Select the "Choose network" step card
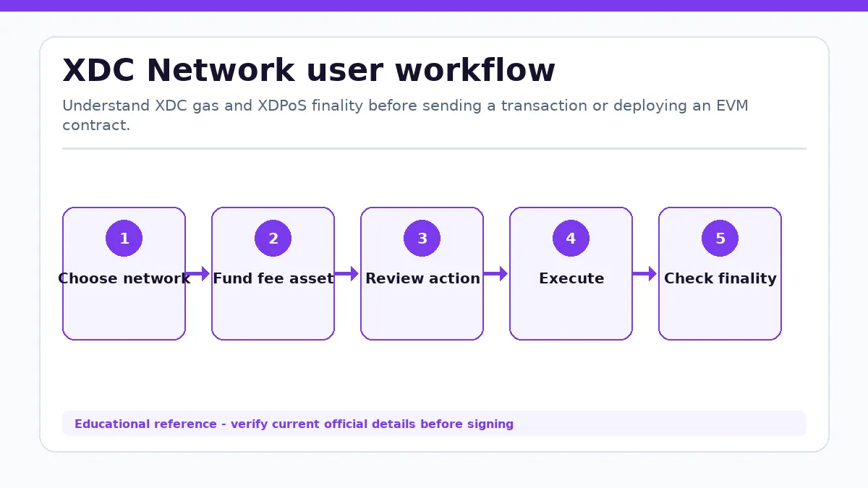 (x=124, y=273)
